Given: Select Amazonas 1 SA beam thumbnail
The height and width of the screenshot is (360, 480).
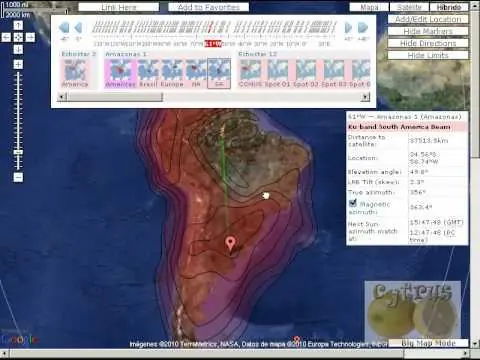Looking at the screenshot, I should point(219,73).
